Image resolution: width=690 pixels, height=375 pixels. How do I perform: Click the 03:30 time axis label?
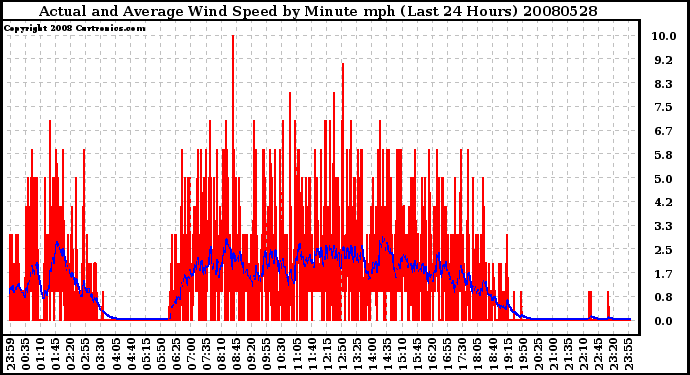[x=101, y=354]
